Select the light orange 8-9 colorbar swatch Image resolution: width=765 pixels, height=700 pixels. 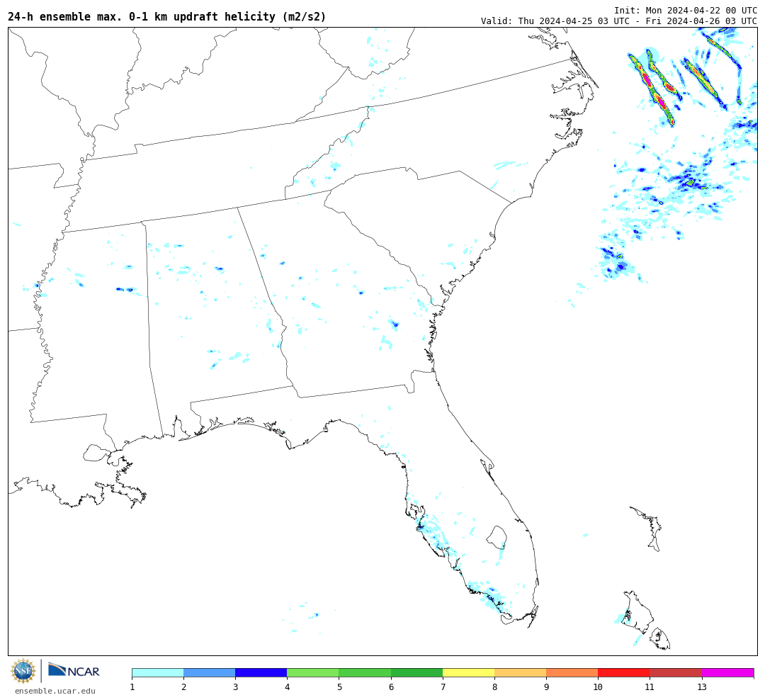pyautogui.click(x=521, y=673)
